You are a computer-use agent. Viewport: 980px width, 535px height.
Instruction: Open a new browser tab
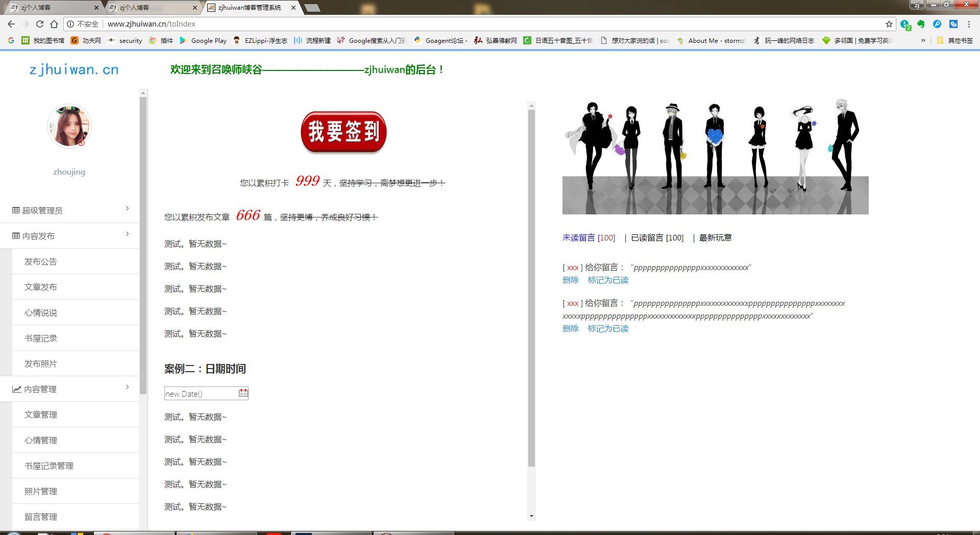[x=312, y=8]
